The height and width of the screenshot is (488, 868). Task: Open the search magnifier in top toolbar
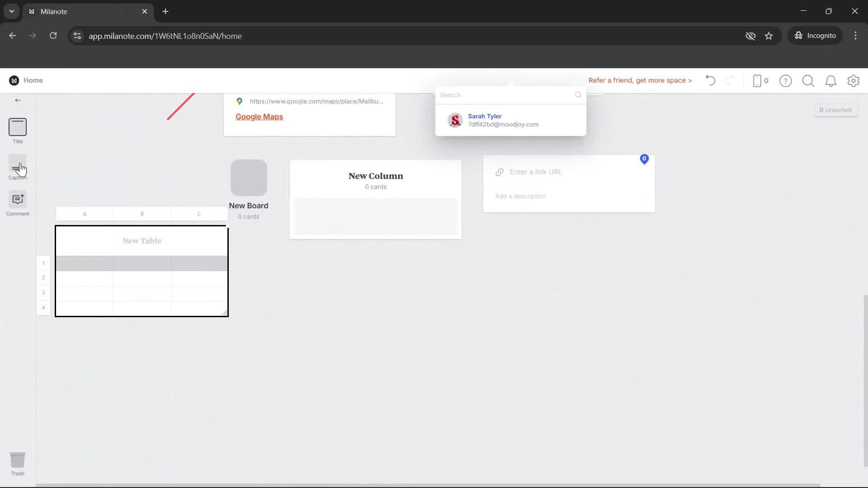pos(808,80)
